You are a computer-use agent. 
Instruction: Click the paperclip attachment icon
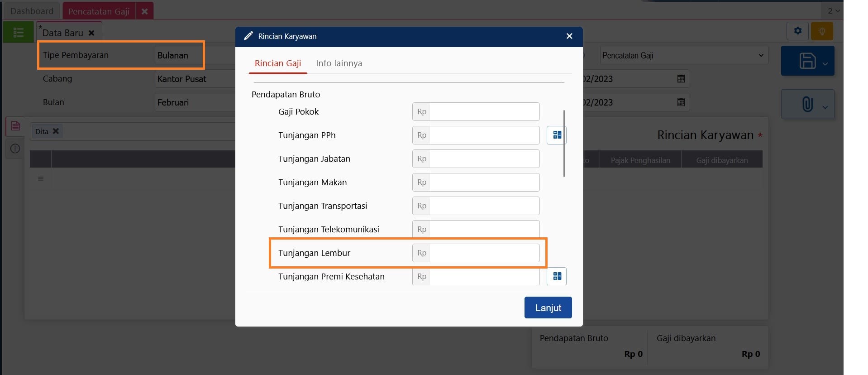[x=807, y=104]
